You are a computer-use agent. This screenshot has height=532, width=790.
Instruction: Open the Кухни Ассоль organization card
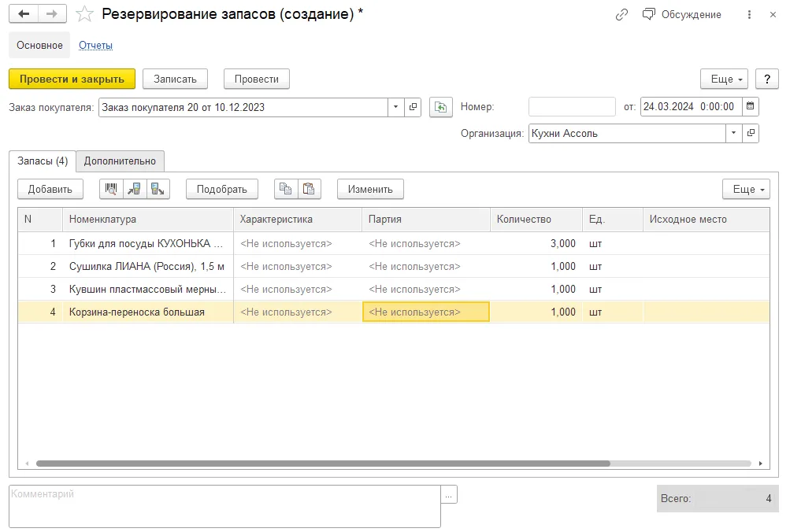pos(751,133)
